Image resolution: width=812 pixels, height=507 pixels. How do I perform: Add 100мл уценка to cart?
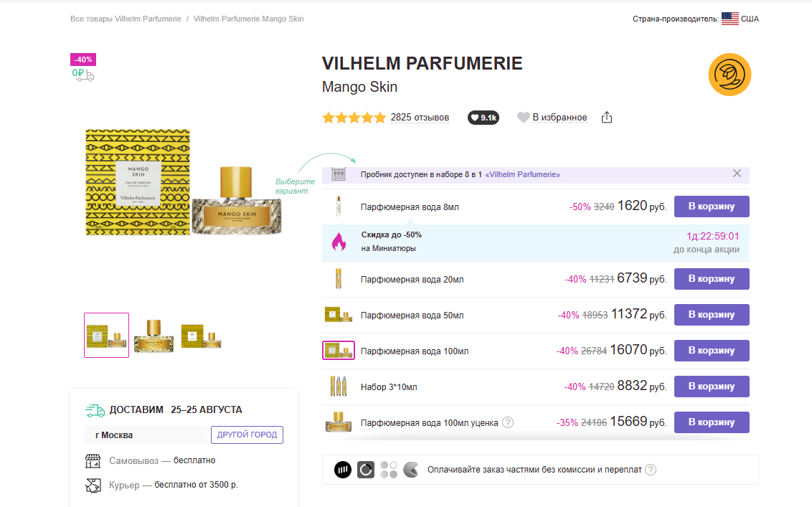coord(712,422)
